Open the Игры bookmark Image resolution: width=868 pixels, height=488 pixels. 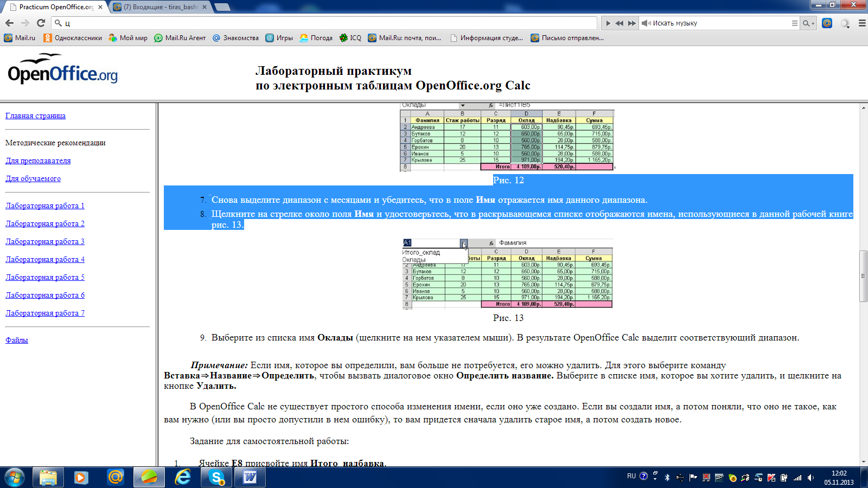click(279, 38)
